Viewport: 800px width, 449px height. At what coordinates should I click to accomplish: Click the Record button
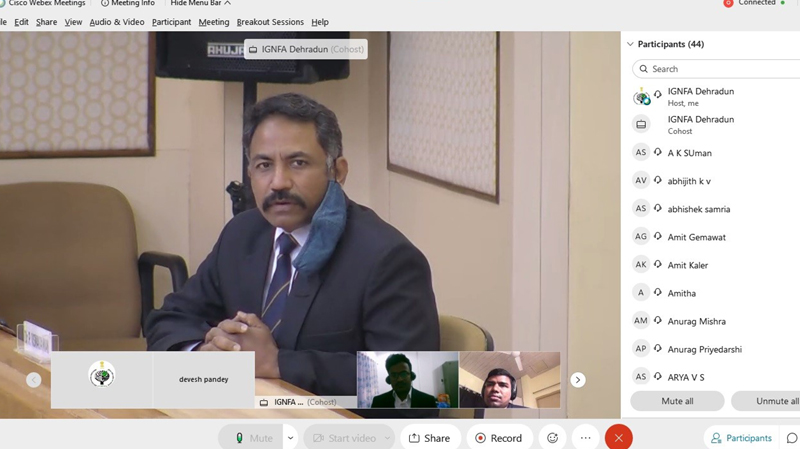point(498,438)
